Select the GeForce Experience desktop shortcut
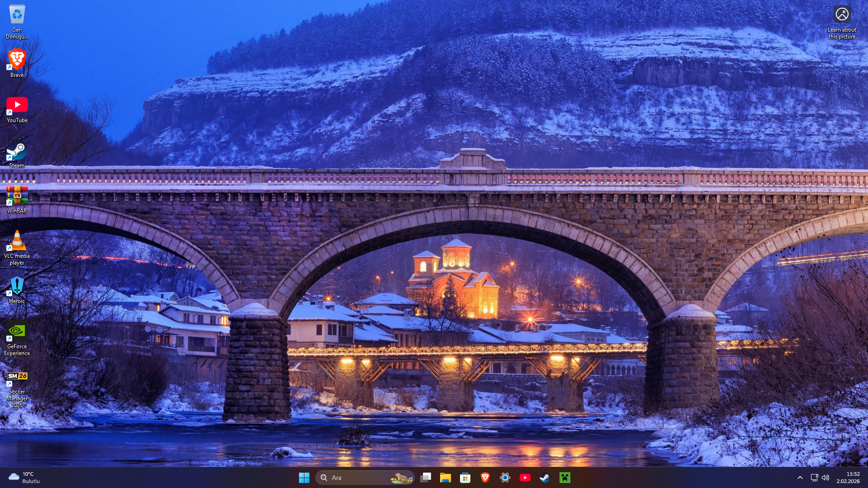The width and height of the screenshot is (868, 488). (x=17, y=338)
